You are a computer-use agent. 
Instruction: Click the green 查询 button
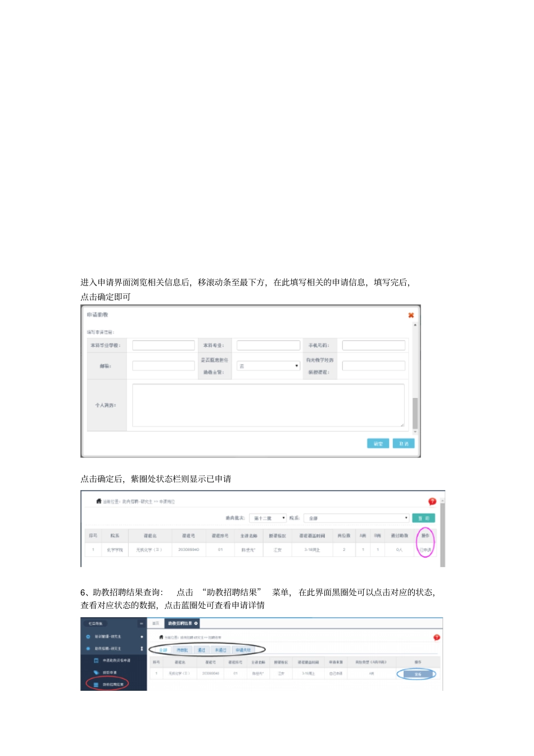[x=423, y=518]
